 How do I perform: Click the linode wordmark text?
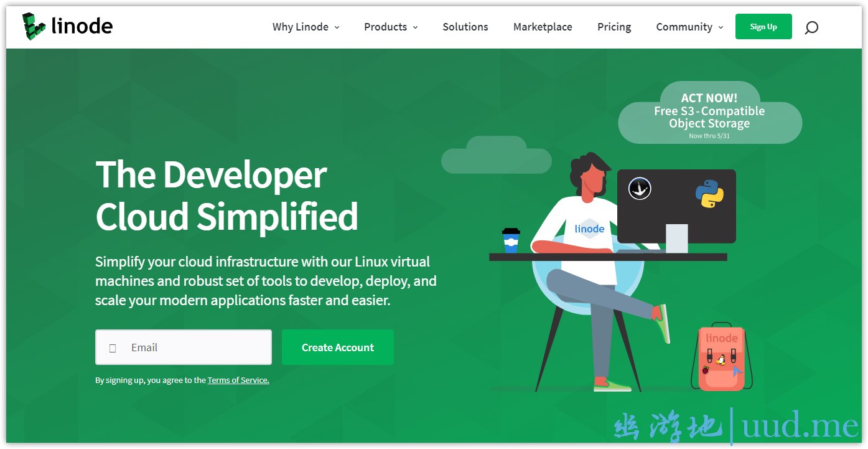82,26
